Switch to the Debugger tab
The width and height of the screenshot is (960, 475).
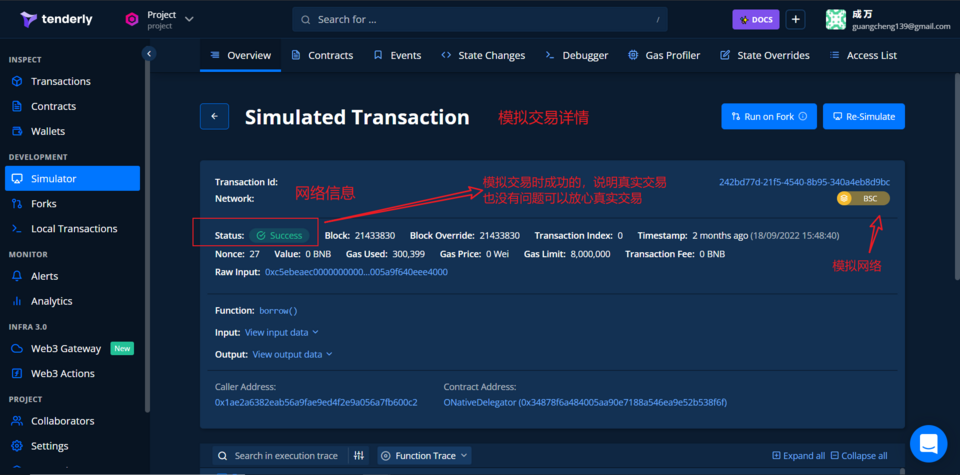(577, 55)
